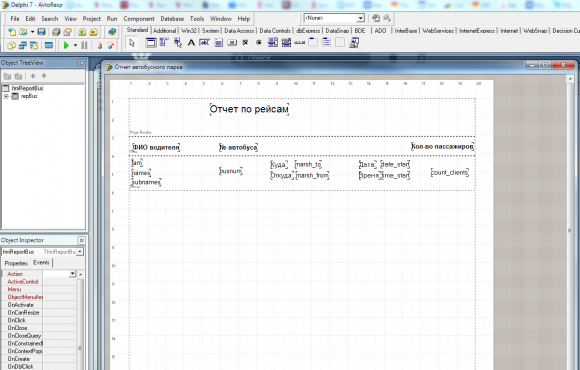Select the MainMenu component icon
The image size is (580, 370).
(164, 43)
